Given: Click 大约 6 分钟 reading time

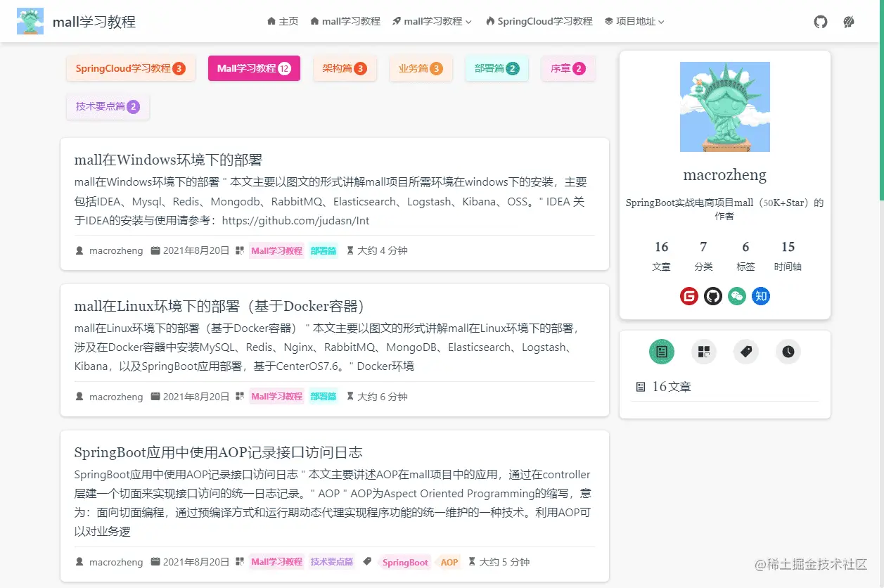Looking at the screenshot, I should (383, 397).
